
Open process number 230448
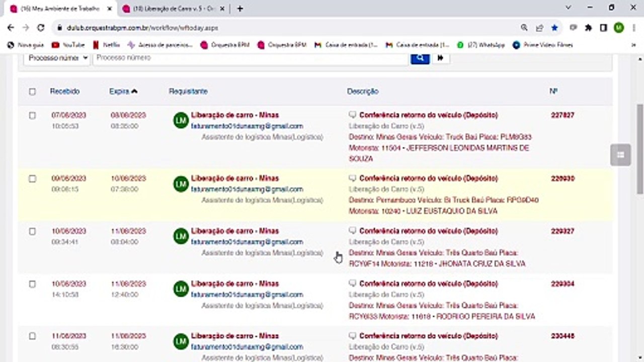click(x=562, y=336)
